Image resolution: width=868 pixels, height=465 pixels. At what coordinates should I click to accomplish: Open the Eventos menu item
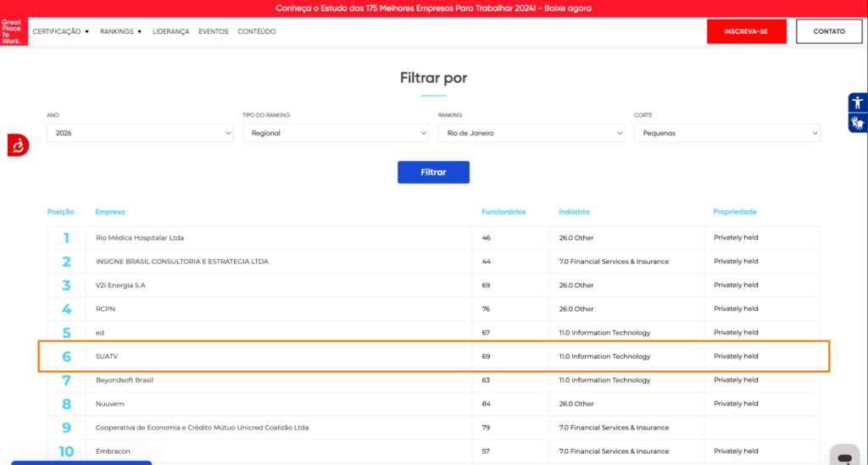click(213, 31)
